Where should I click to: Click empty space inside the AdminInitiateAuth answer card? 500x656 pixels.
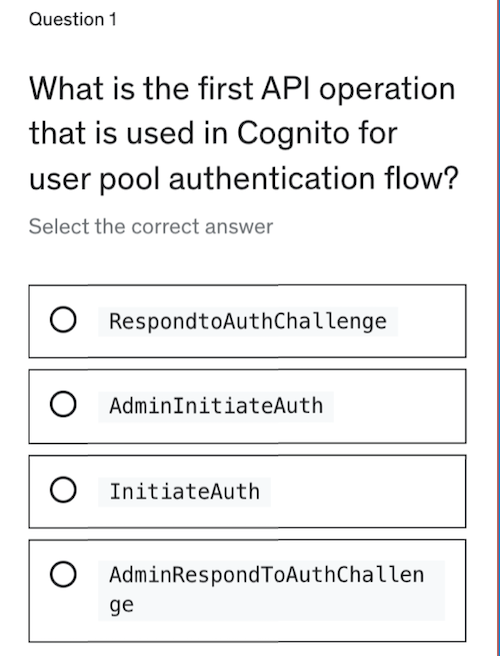click(397, 406)
